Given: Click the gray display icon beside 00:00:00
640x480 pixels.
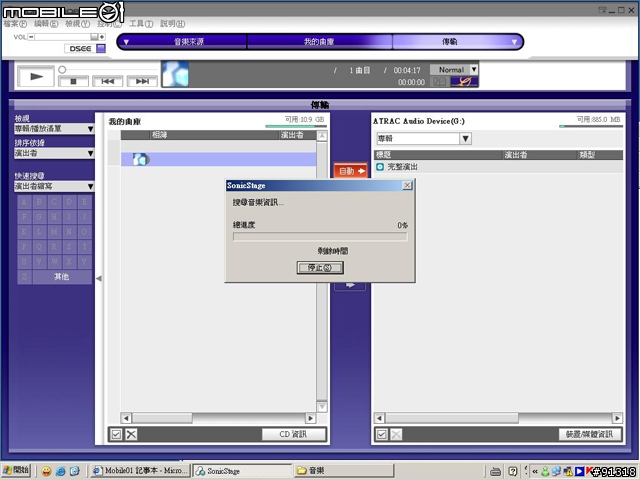Looking at the screenshot, I should pyautogui.click(x=440, y=82).
